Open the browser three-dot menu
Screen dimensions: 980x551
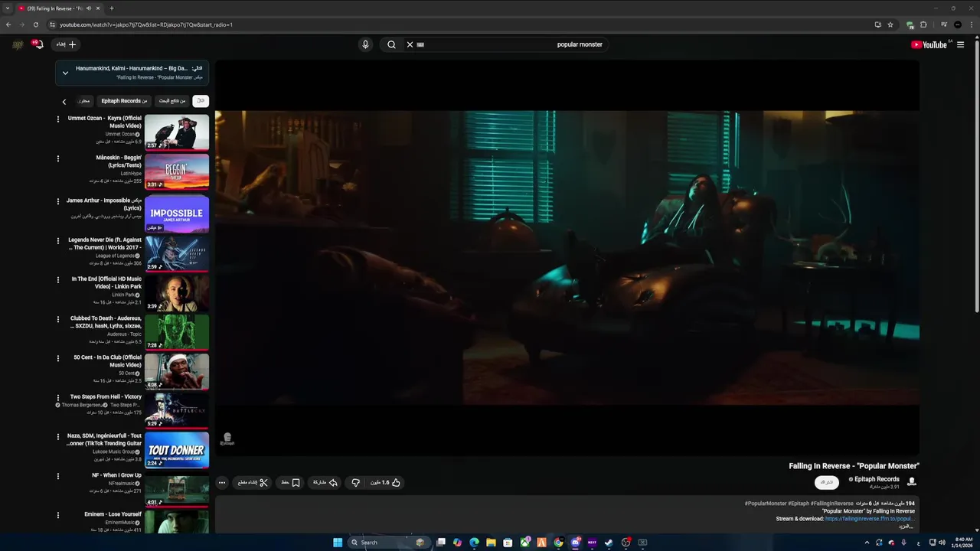click(970, 24)
